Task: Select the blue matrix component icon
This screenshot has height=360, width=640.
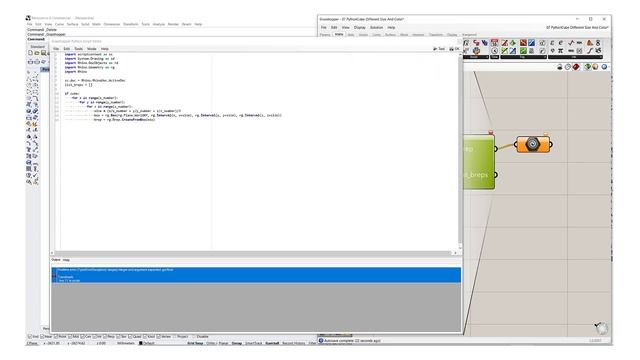Action: [531, 42]
